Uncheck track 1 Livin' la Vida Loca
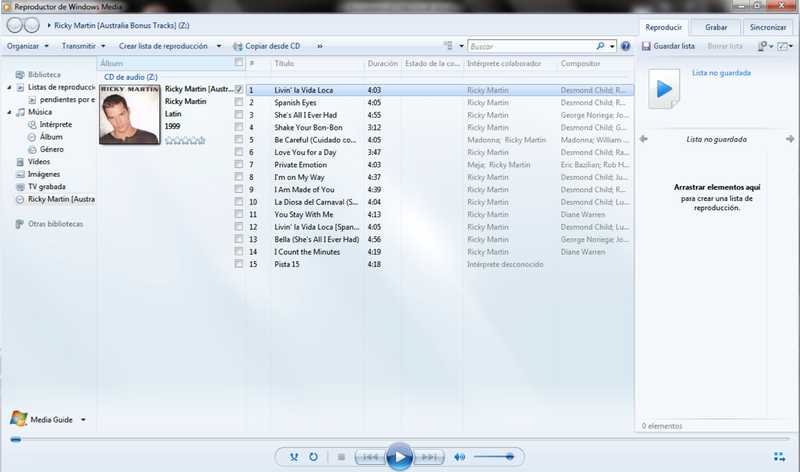800x472 pixels. tap(238, 89)
